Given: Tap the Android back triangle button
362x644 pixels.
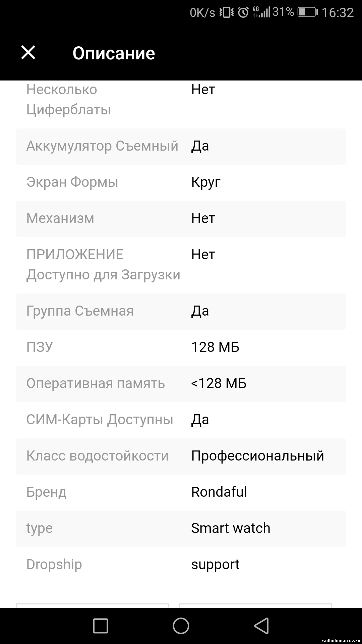Looking at the screenshot, I should pos(262,626).
